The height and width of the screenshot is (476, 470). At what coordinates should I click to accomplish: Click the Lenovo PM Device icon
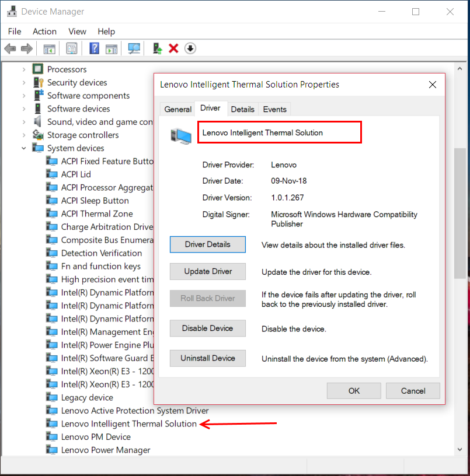51,437
